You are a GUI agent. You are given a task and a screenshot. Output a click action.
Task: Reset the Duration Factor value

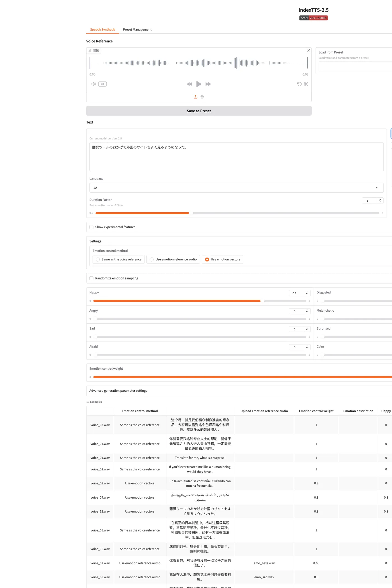[x=380, y=200]
